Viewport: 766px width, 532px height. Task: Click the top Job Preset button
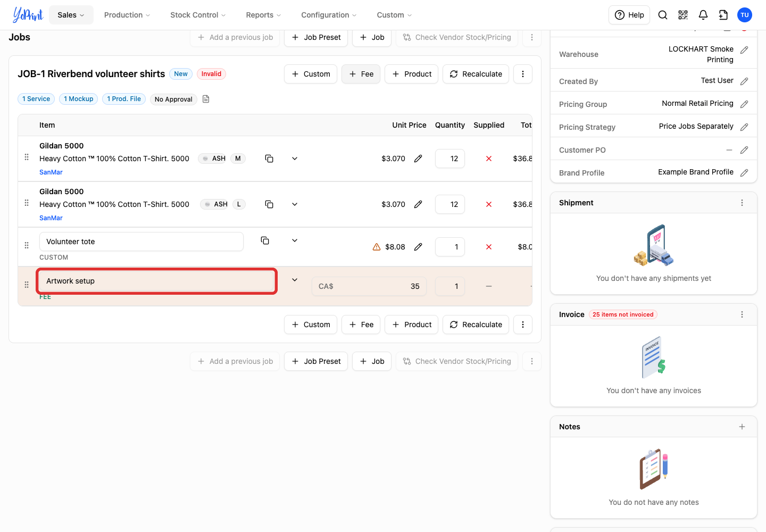pos(316,37)
